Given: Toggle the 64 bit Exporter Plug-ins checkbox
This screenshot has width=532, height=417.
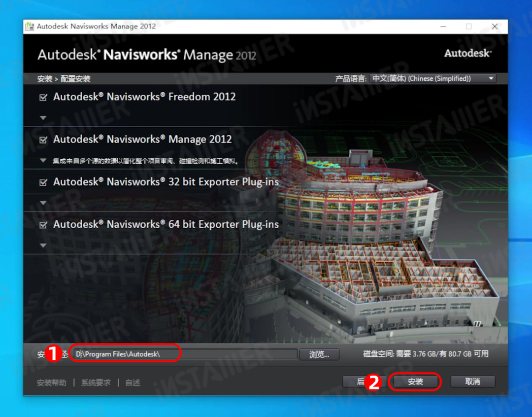Looking at the screenshot, I should (x=43, y=225).
